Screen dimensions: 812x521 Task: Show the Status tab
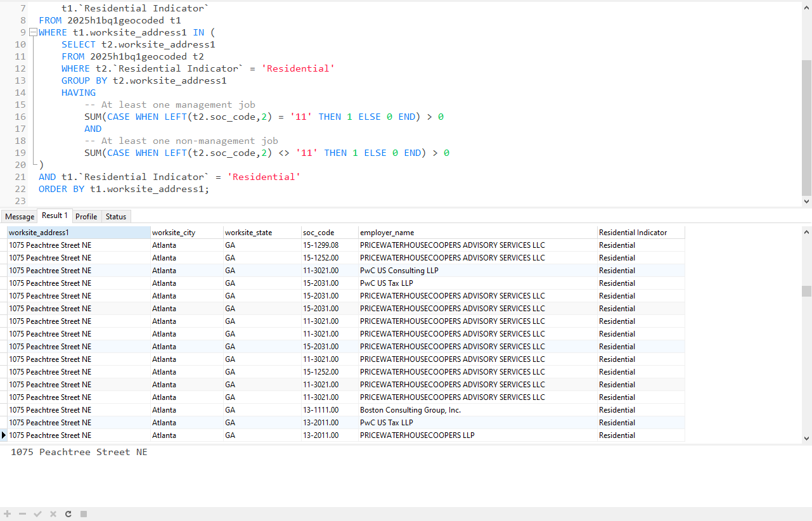coord(116,217)
